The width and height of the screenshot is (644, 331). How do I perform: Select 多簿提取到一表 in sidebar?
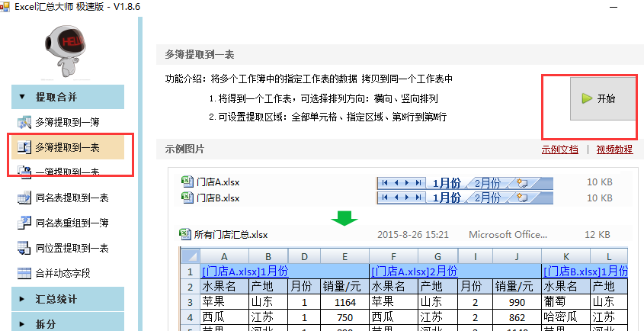click(68, 147)
